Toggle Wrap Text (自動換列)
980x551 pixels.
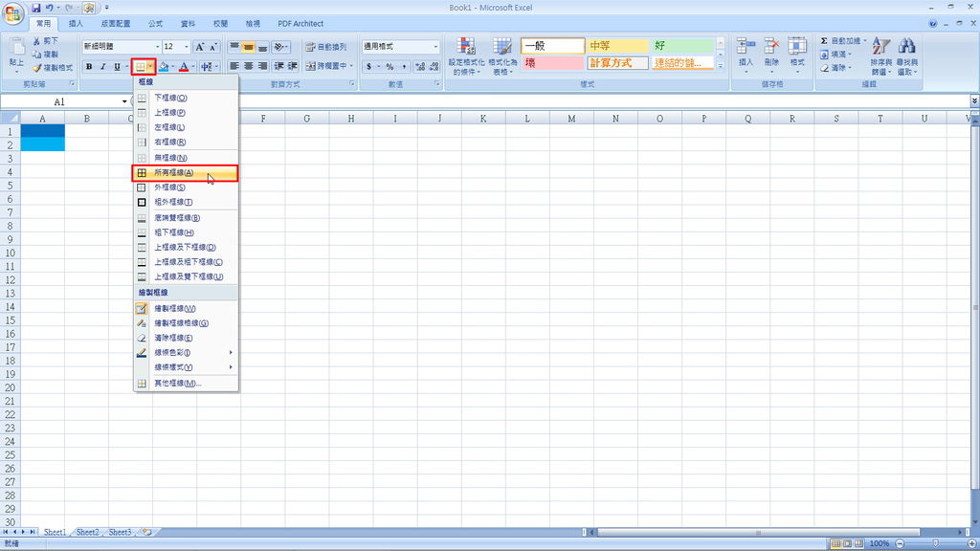point(325,47)
